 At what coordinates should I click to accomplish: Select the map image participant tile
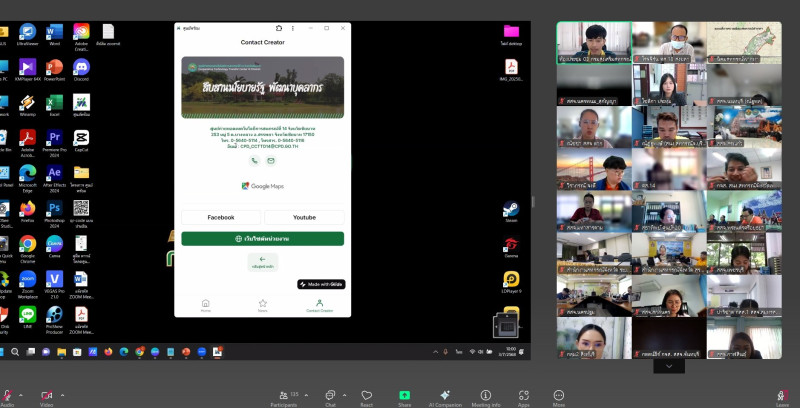pos(744,42)
